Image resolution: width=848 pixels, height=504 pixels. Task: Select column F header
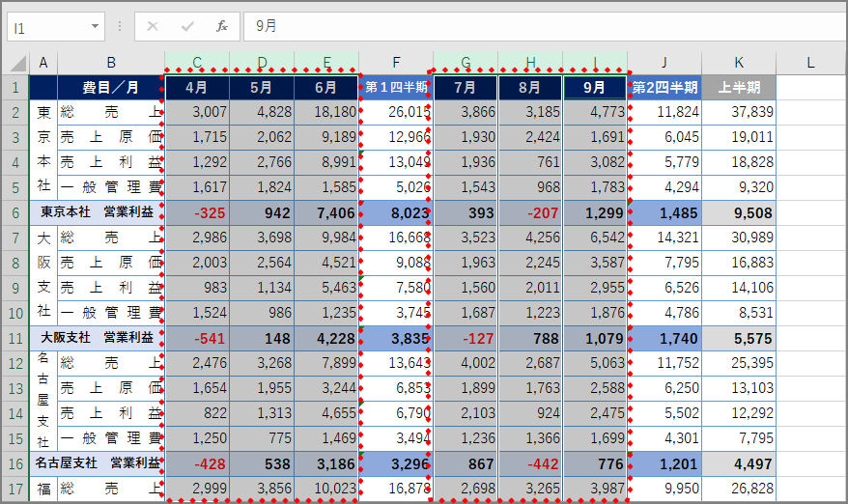click(x=396, y=63)
